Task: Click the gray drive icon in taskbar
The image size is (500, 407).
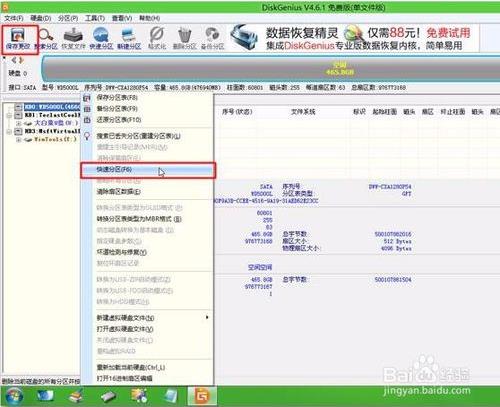Action: tap(108, 397)
